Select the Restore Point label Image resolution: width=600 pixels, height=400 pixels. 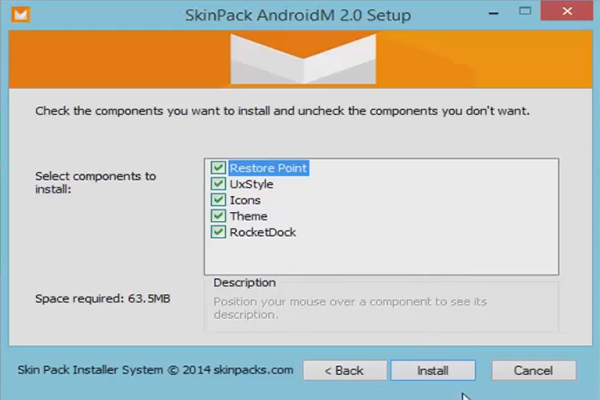click(269, 168)
